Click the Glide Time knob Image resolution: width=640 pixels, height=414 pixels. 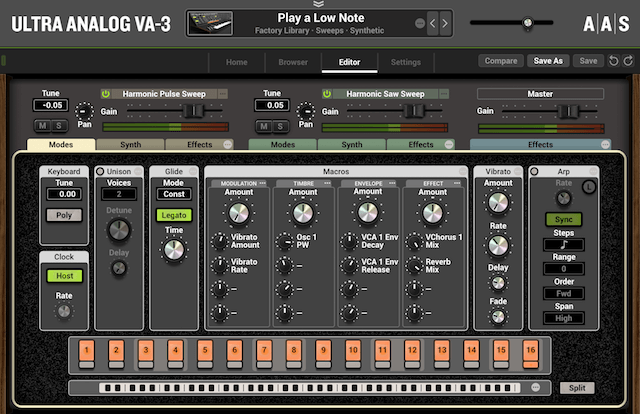tap(174, 250)
